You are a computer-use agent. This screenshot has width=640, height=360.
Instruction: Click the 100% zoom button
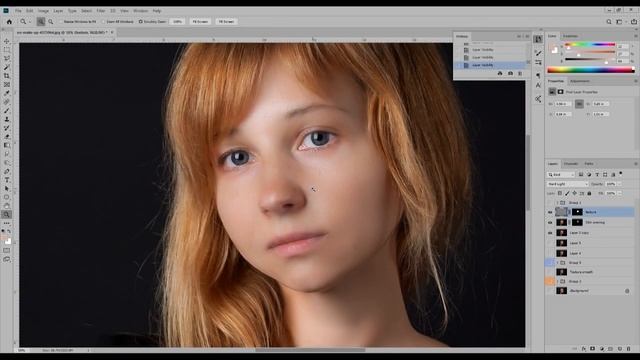[177, 22]
